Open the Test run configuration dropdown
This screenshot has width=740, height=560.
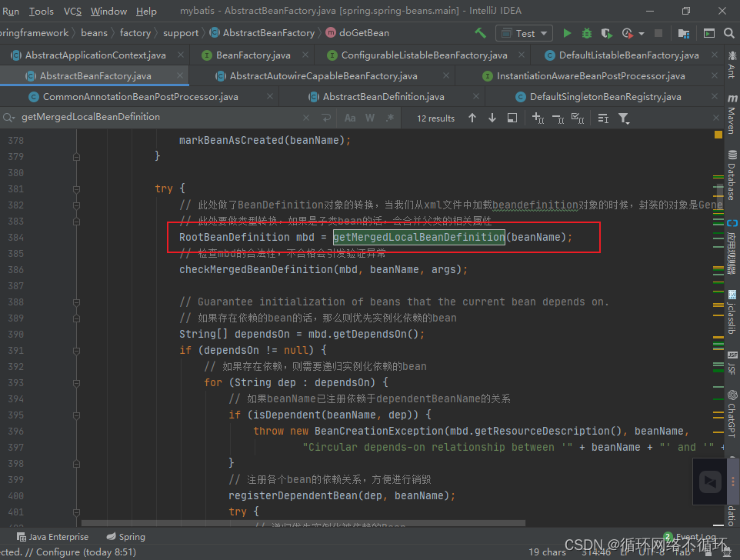(524, 33)
